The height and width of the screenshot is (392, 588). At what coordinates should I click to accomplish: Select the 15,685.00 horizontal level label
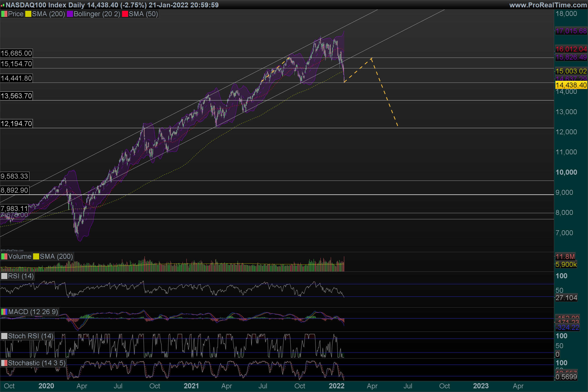[x=16, y=53]
